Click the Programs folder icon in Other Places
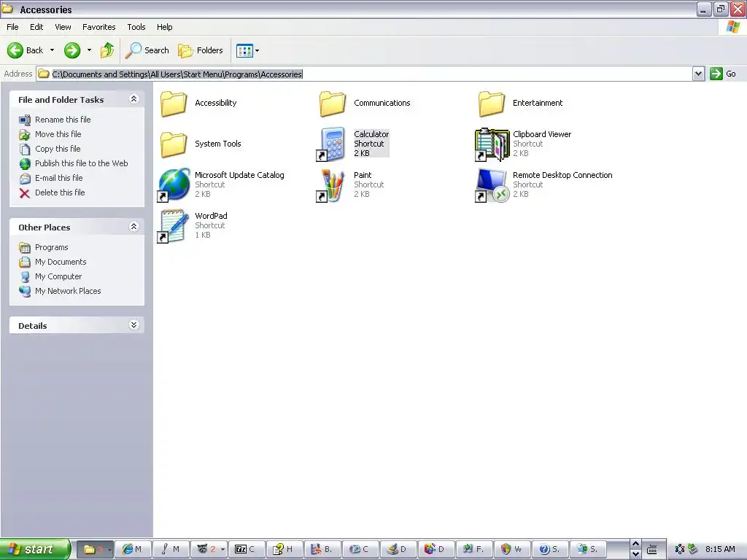 click(x=25, y=248)
